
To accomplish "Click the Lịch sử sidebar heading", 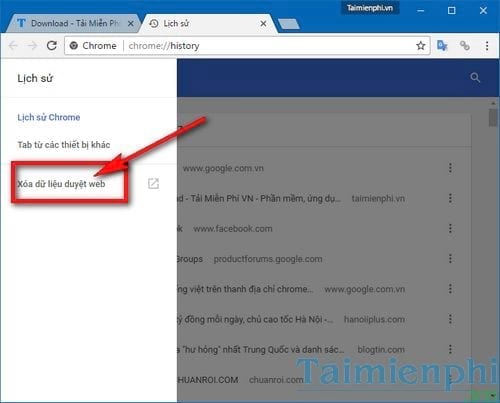I will coord(35,78).
